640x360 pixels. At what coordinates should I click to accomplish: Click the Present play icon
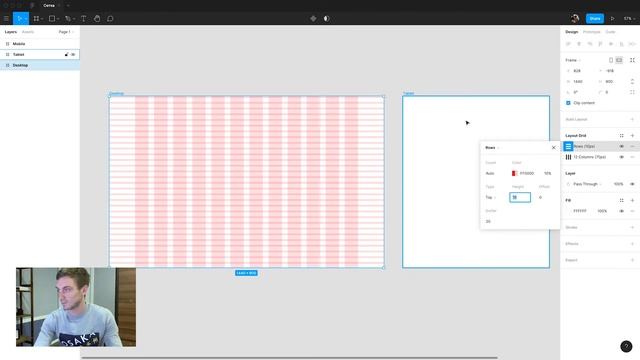click(613, 18)
